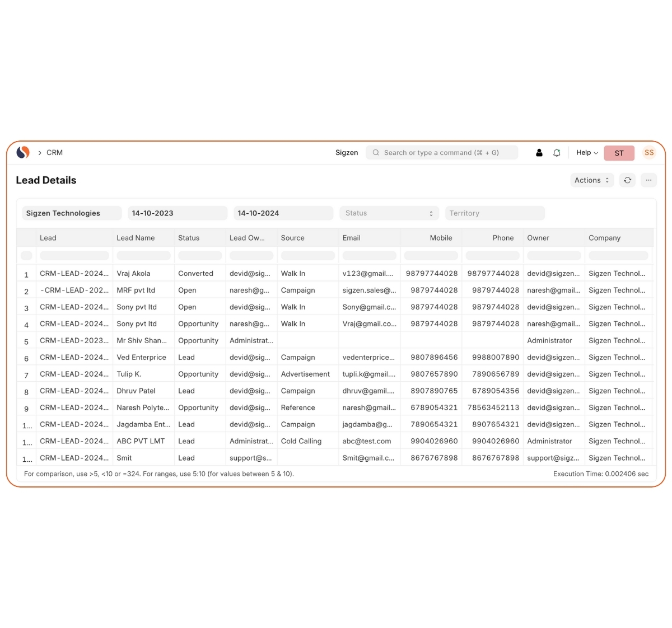
Task: Click the to-date field 14-10-2024
Action: (x=283, y=213)
